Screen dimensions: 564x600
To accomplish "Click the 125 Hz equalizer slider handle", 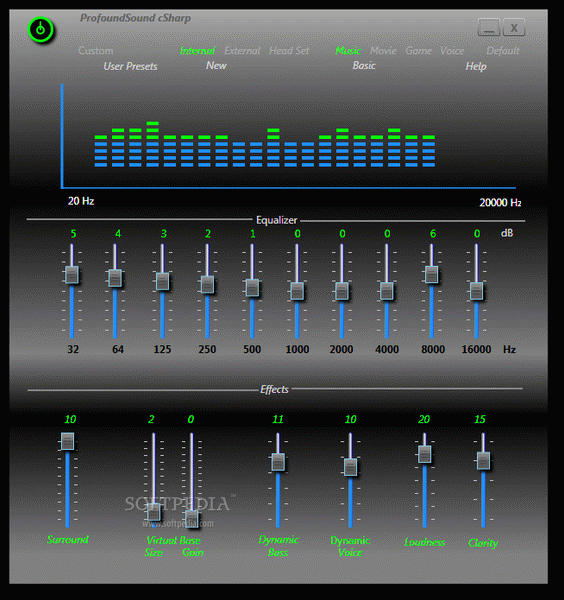I will (x=163, y=281).
